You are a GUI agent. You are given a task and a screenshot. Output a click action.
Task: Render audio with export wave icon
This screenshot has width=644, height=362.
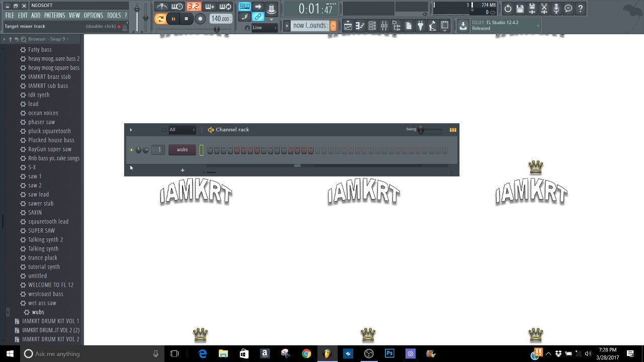pyautogui.click(x=532, y=9)
